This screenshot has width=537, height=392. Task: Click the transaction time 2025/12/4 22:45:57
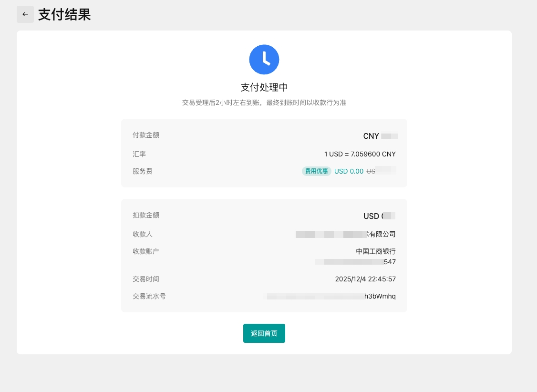coord(365,279)
